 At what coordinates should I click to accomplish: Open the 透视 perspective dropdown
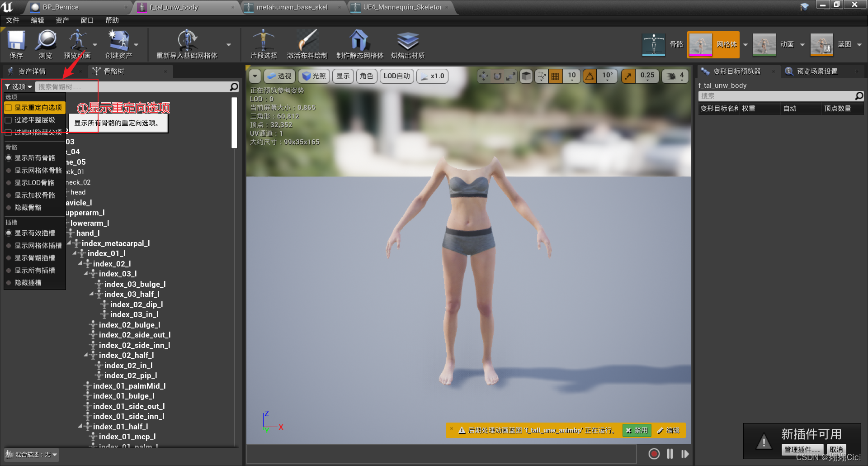(279, 76)
